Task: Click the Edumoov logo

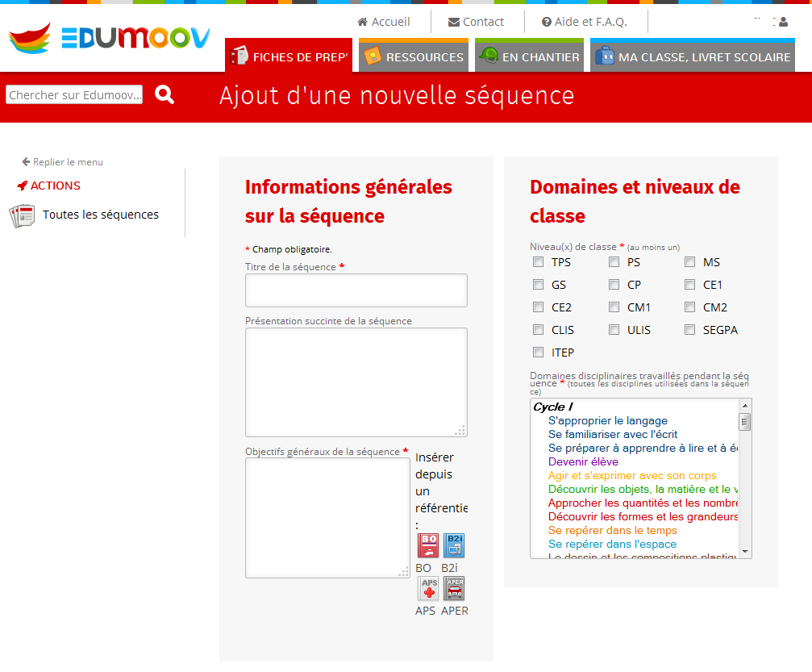Action: coord(109,37)
